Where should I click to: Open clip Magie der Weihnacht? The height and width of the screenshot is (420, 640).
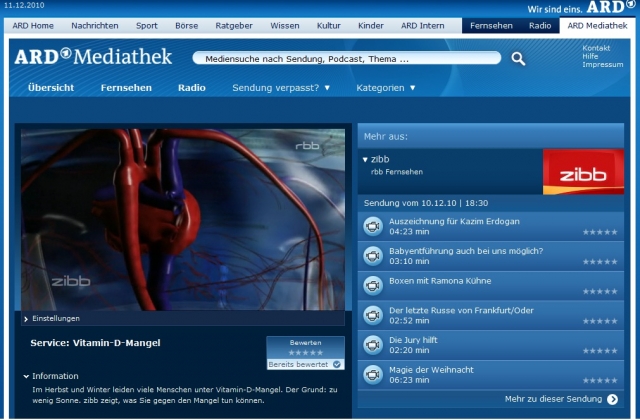click(431, 370)
